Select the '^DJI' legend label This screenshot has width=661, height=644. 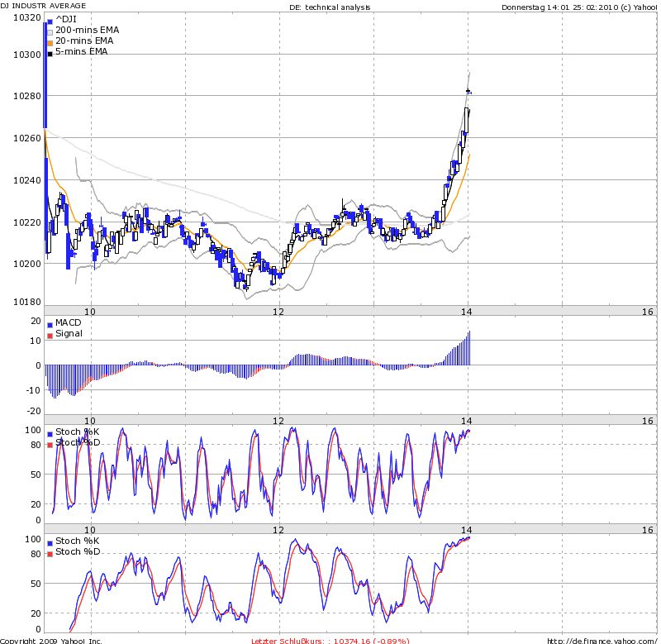tap(66, 19)
